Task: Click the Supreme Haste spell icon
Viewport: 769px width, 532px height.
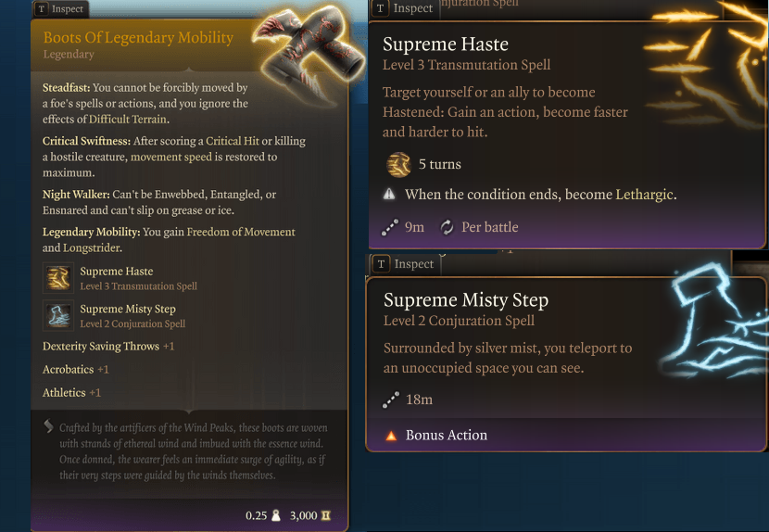Action: (58, 278)
